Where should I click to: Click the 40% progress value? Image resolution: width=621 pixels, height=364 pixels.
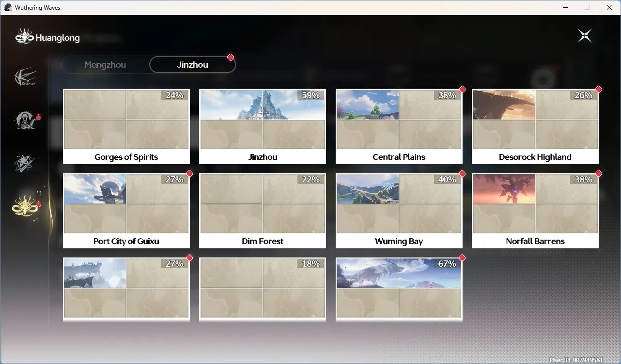click(447, 180)
